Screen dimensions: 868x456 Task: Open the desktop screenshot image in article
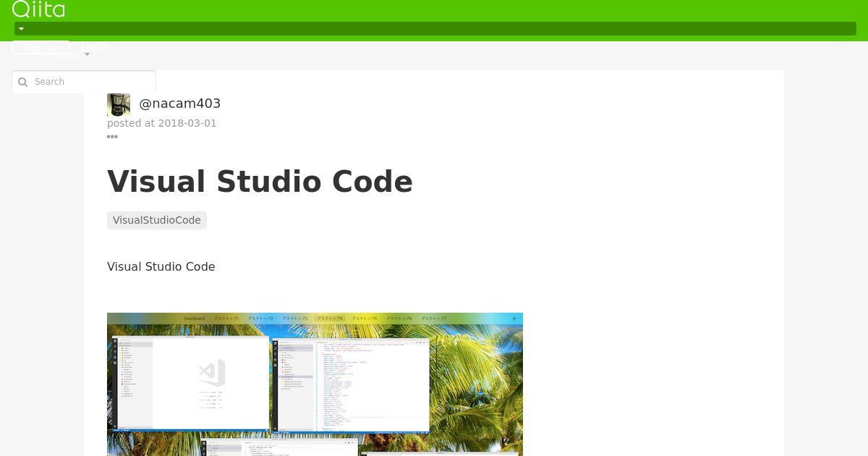315,384
